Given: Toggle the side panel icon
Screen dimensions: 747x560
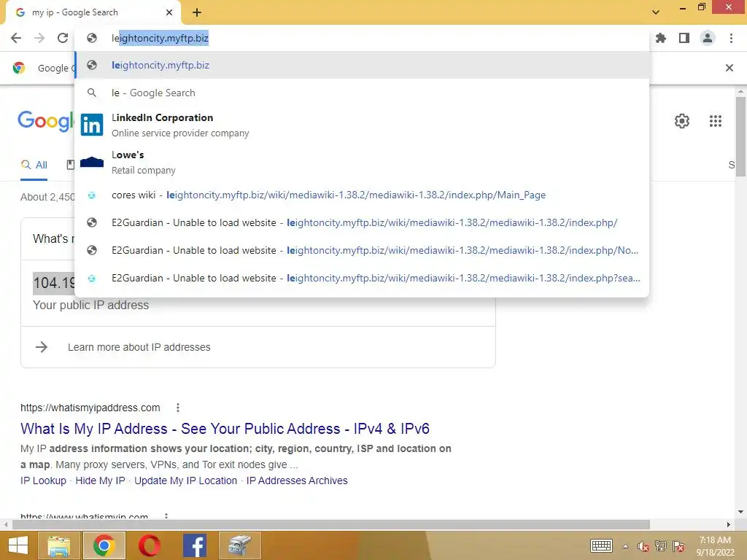Looking at the screenshot, I should 684,38.
